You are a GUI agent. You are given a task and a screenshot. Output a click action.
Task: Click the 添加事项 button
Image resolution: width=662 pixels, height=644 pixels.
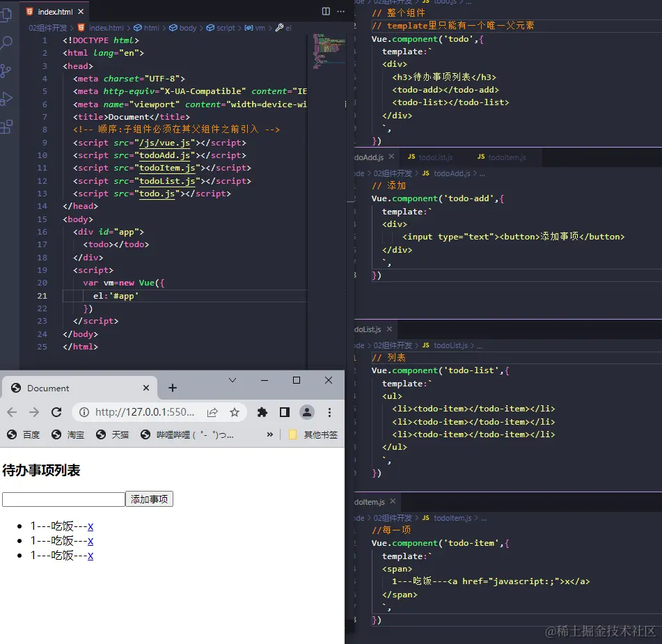(x=149, y=499)
